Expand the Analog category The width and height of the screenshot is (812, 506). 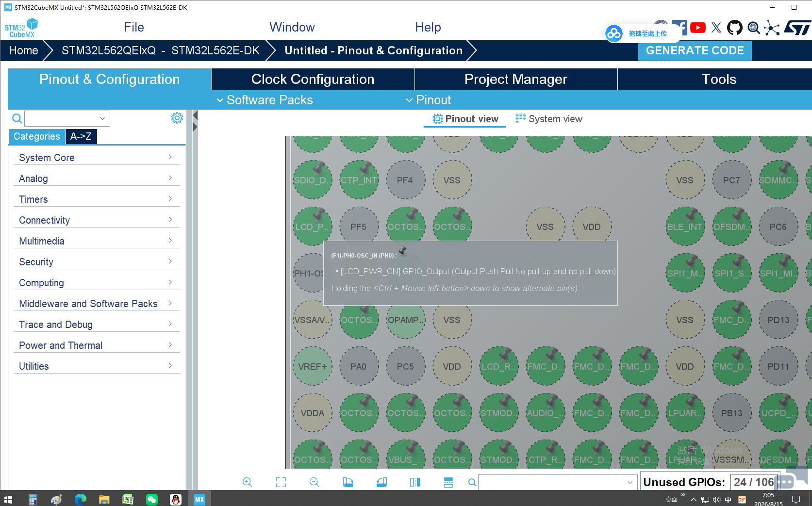tap(97, 179)
